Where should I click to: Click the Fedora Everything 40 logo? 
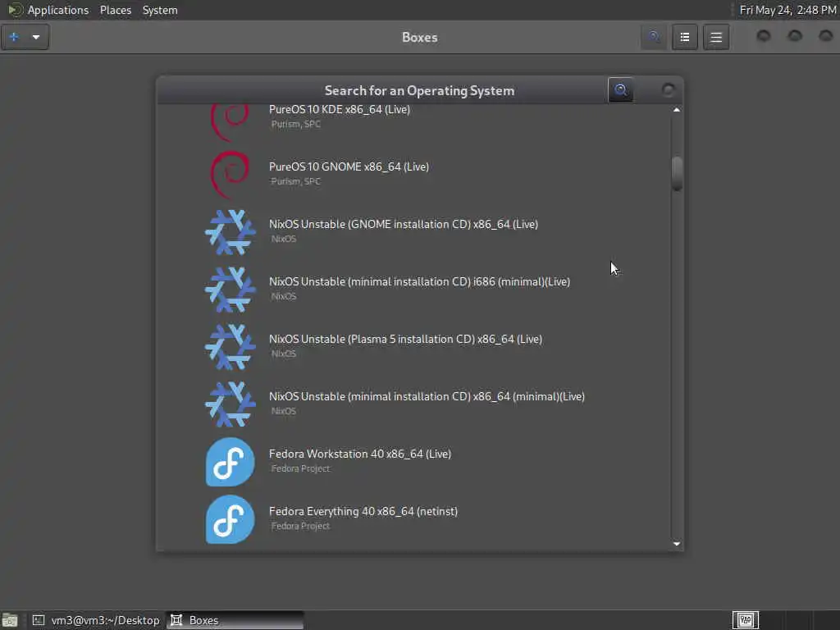click(230, 518)
